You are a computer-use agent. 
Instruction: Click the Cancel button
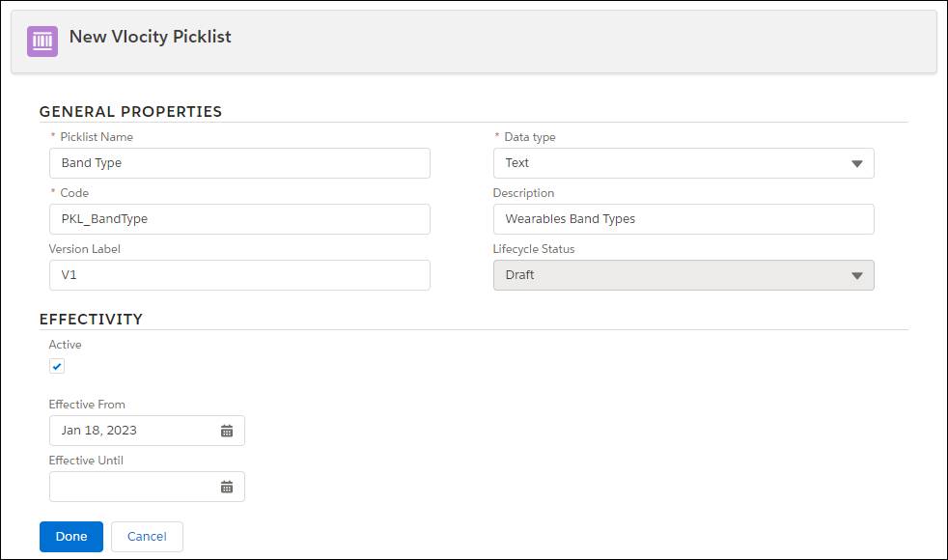point(147,537)
